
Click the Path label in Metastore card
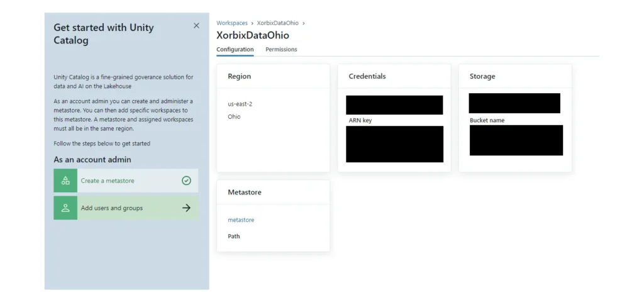pos(234,237)
